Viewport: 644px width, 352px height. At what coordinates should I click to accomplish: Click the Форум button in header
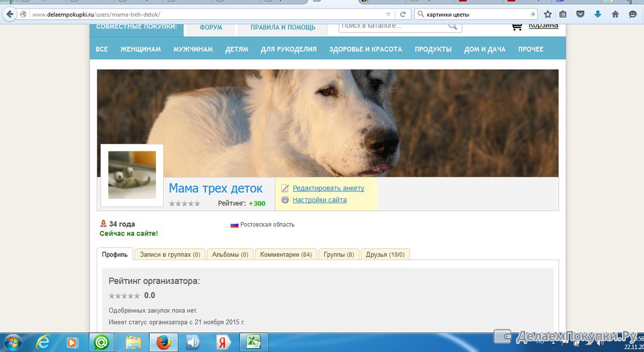[x=210, y=27]
